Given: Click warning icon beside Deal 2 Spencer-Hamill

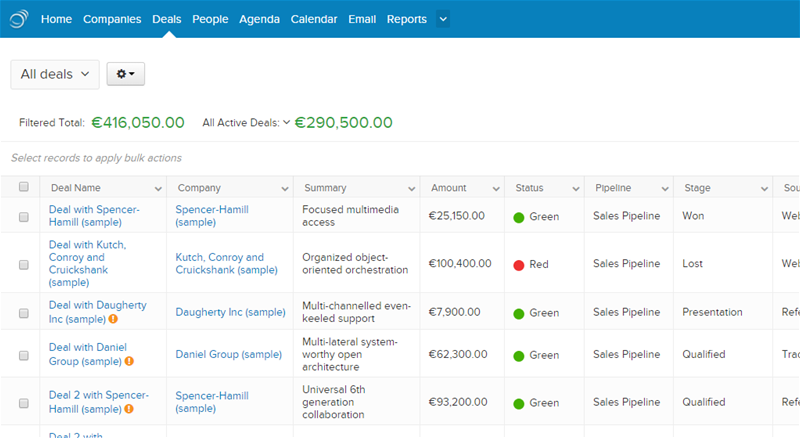Looking at the screenshot, I should (130, 409).
